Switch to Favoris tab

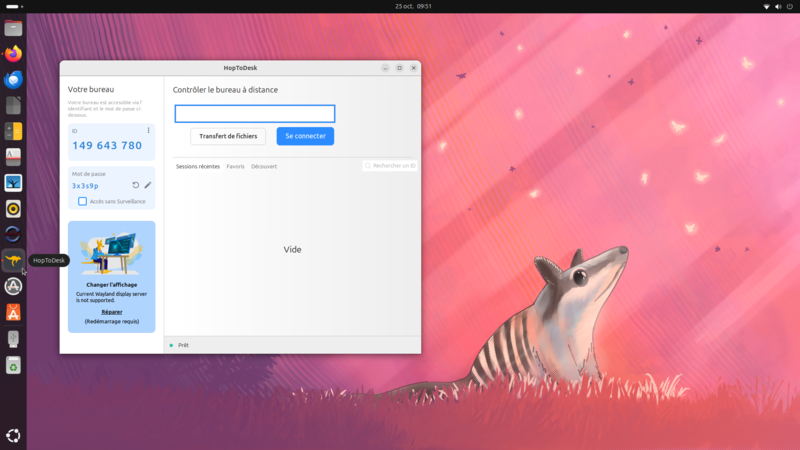pos(235,166)
